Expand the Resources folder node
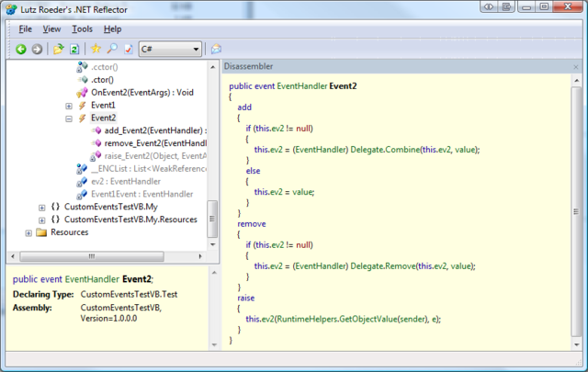Image resolution: width=588 pixels, height=372 pixels. coord(28,233)
